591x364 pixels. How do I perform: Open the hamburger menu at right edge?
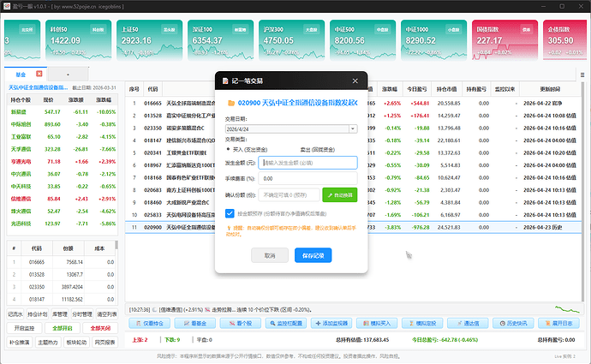(582, 75)
